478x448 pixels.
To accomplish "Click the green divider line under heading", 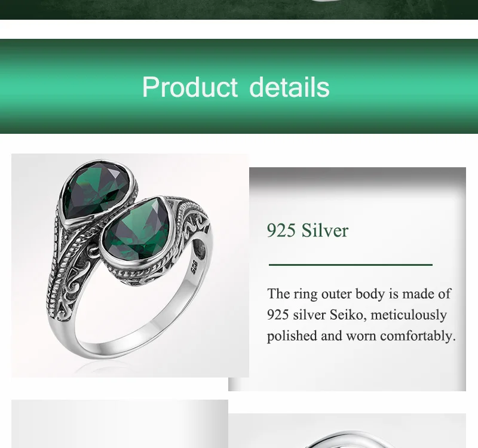I will coord(351,265).
